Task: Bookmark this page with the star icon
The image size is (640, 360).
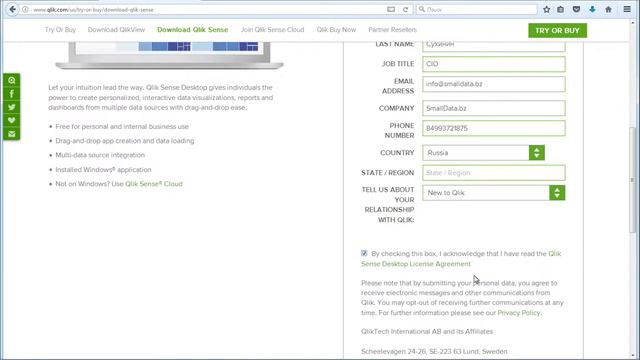Action: tap(547, 9)
